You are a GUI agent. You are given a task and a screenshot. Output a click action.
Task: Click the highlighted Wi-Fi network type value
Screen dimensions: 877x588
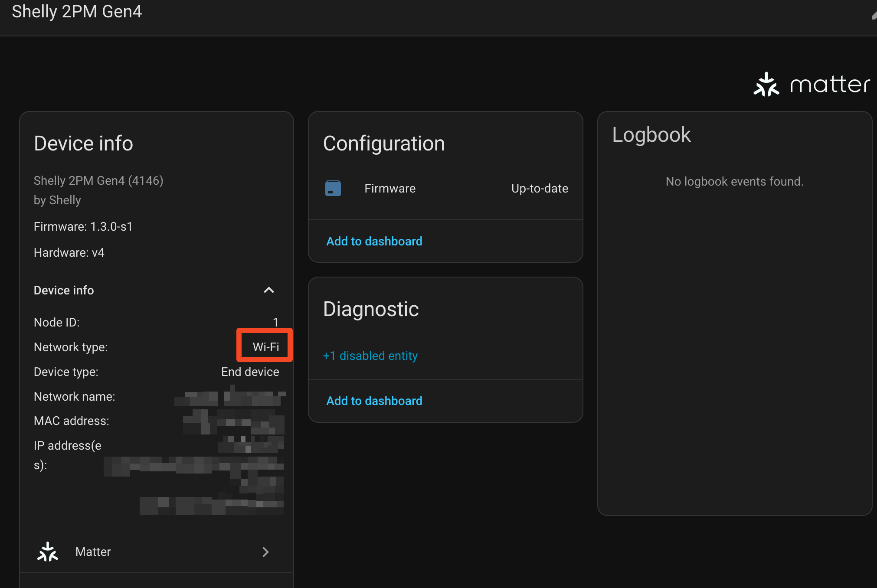[265, 347]
